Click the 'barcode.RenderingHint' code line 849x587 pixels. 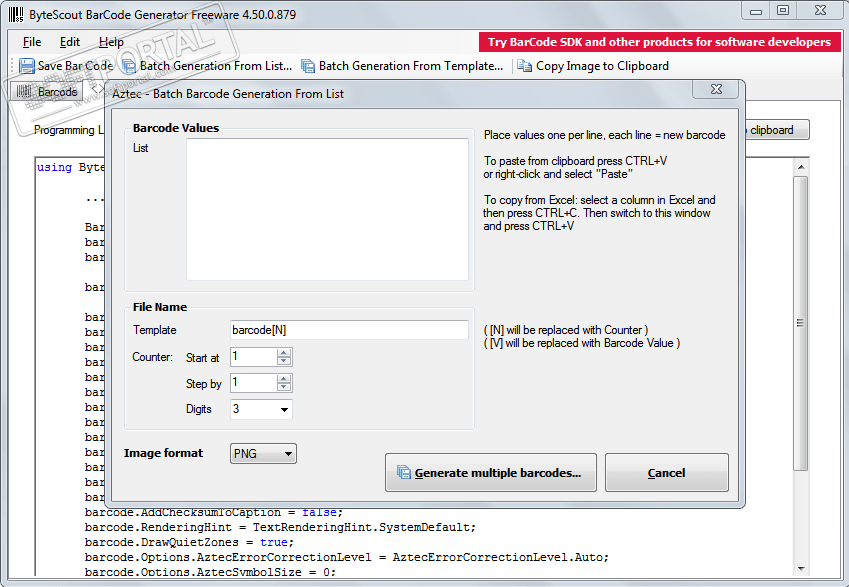click(x=280, y=527)
